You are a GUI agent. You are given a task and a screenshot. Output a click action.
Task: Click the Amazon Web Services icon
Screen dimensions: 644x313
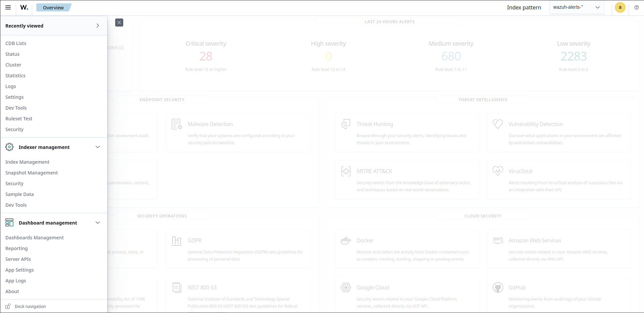click(498, 240)
